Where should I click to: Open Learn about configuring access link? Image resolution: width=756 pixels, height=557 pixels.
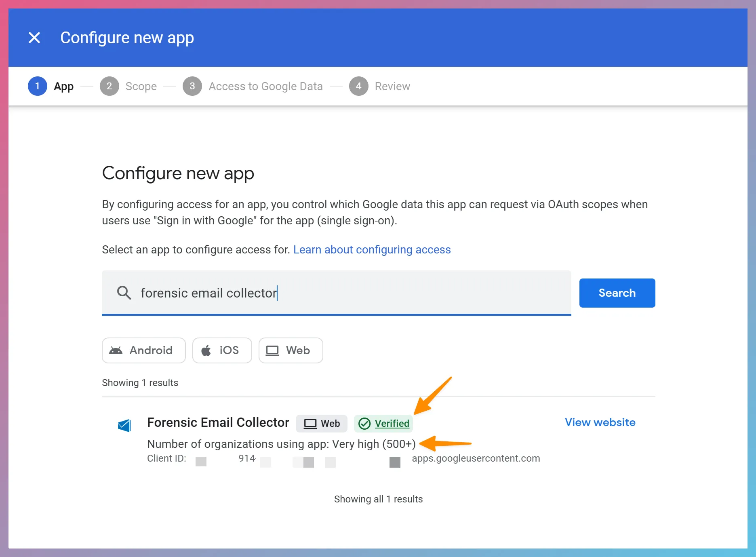tap(372, 250)
